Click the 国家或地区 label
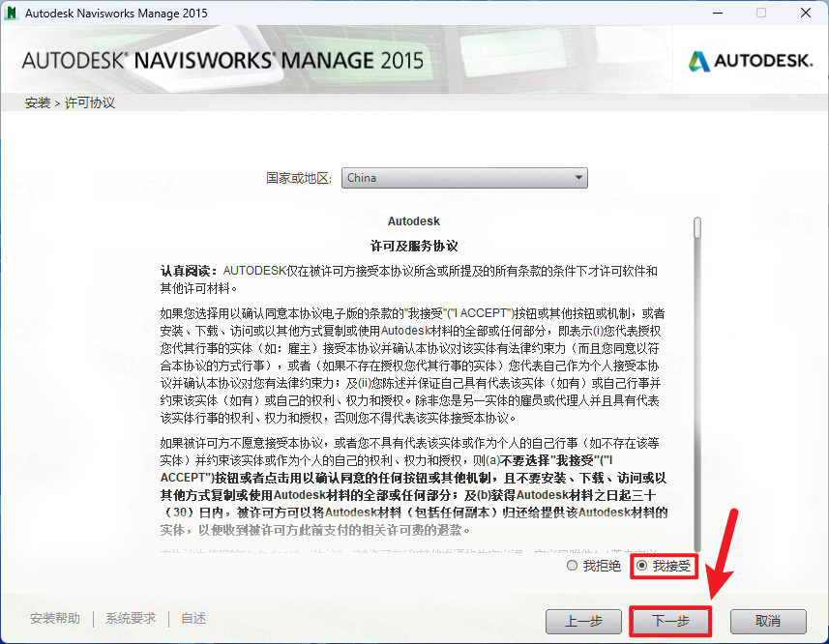Image resolution: width=829 pixels, height=644 pixels. click(x=299, y=178)
